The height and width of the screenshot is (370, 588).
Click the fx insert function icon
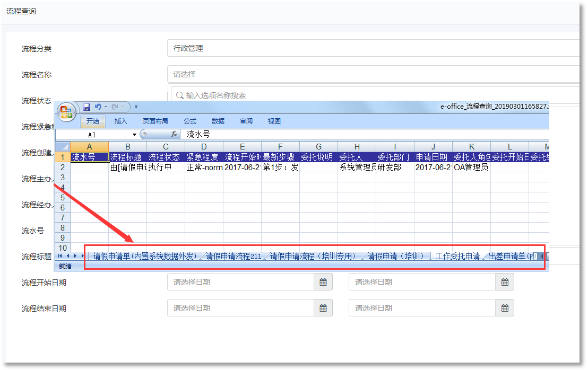tap(174, 135)
